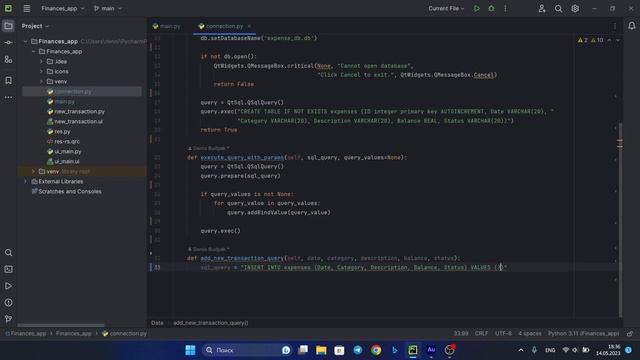Switch to the main.py editor tab

(167, 26)
